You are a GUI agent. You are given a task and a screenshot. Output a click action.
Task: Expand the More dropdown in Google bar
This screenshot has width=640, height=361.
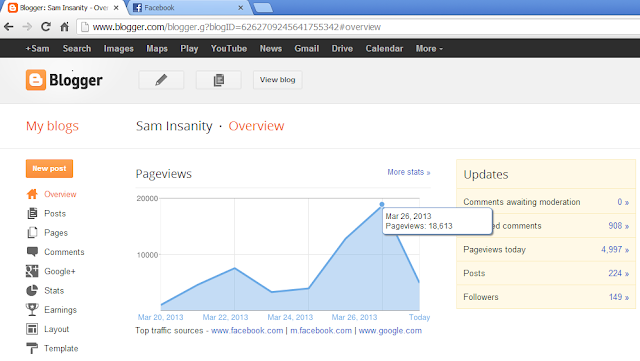point(429,49)
